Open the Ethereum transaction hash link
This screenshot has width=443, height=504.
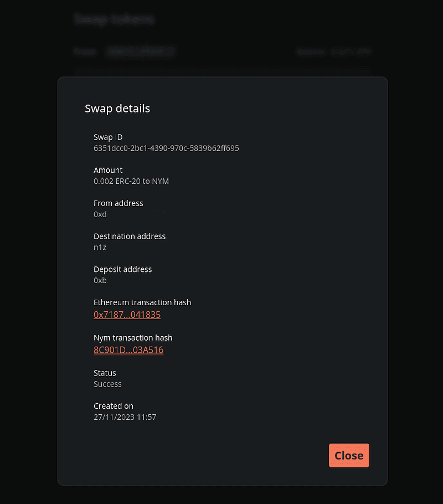pos(127,315)
